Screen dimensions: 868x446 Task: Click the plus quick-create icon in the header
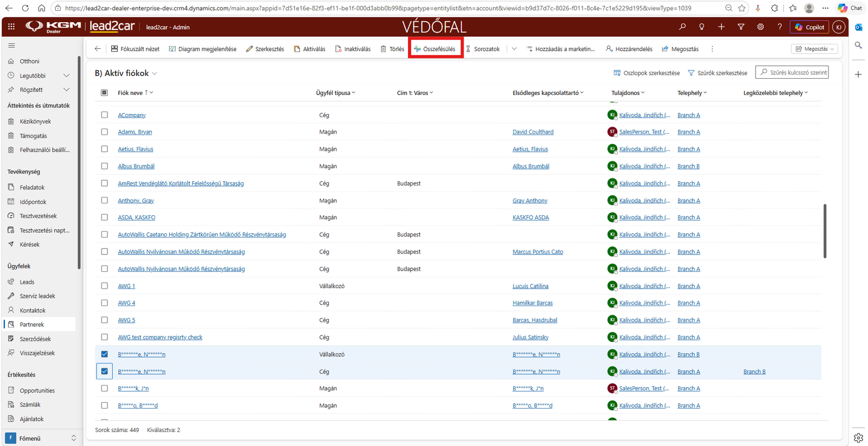pos(722,27)
